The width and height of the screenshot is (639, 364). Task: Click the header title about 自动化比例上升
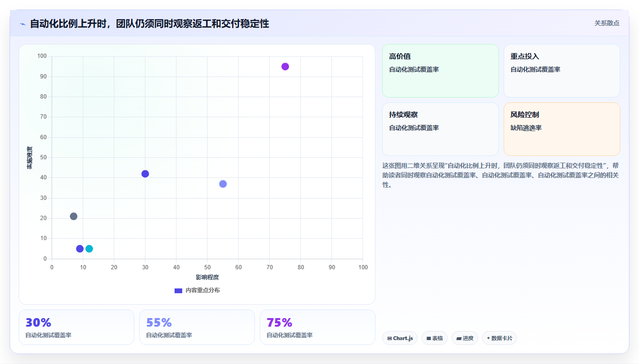(149, 23)
